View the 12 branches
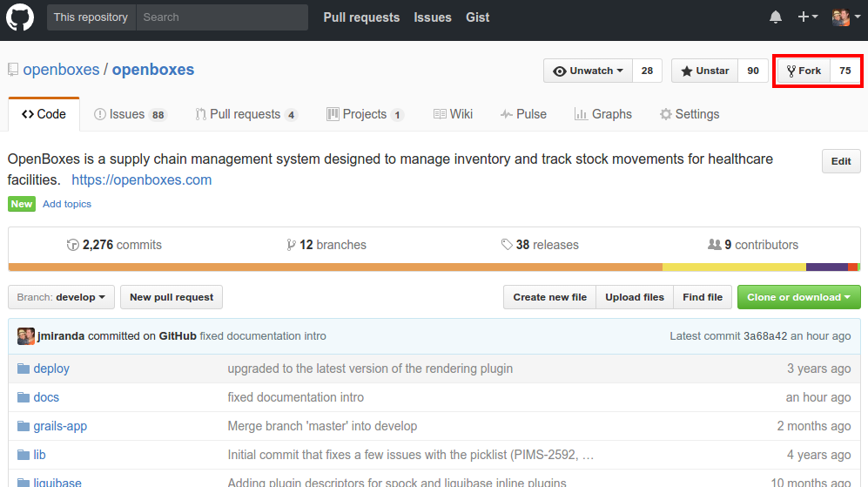Screen dimensions: 868x487 pos(326,245)
